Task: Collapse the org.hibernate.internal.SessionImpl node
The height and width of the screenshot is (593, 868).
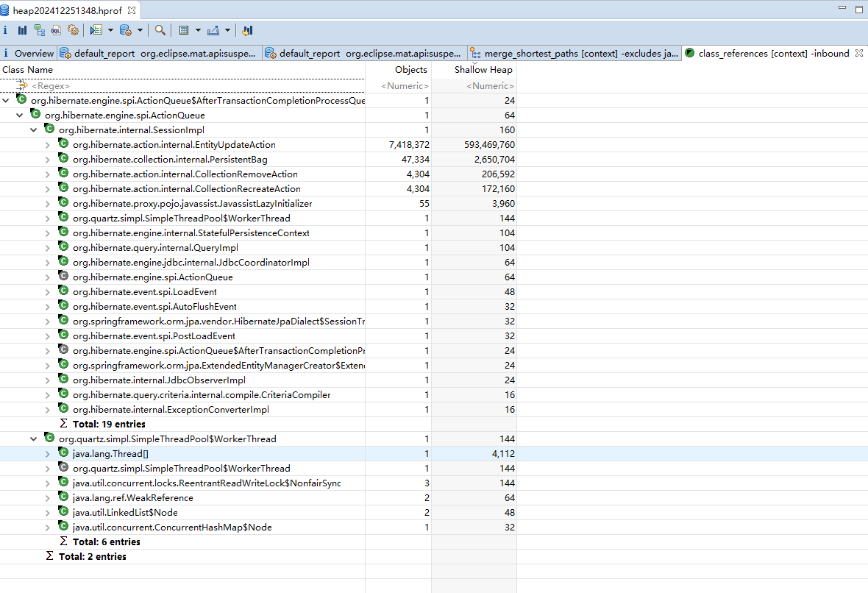Action: [x=34, y=130]
